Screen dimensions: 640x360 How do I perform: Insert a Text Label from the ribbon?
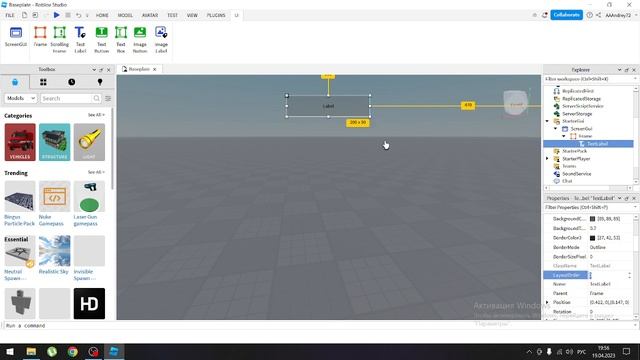tap(80, 40)
